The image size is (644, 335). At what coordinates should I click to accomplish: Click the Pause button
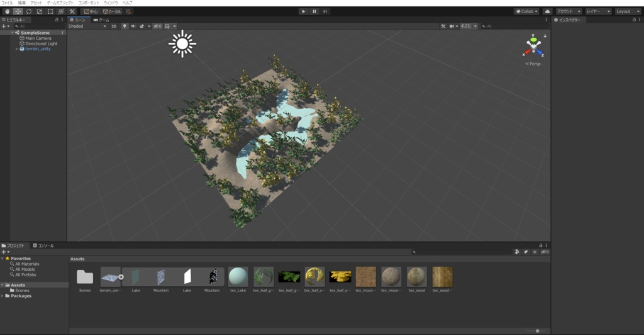coord(314,11)
